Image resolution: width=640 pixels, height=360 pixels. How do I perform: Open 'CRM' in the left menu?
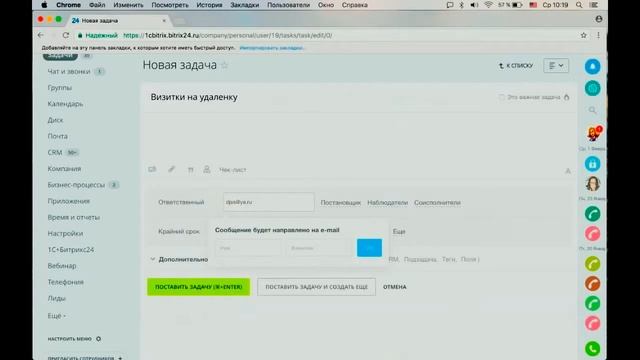[55, 152]
